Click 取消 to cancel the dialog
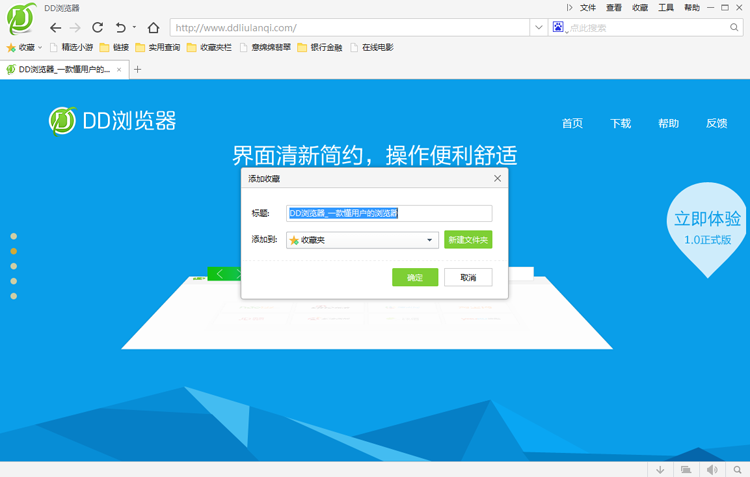750x477 pixels. [468, 277]
